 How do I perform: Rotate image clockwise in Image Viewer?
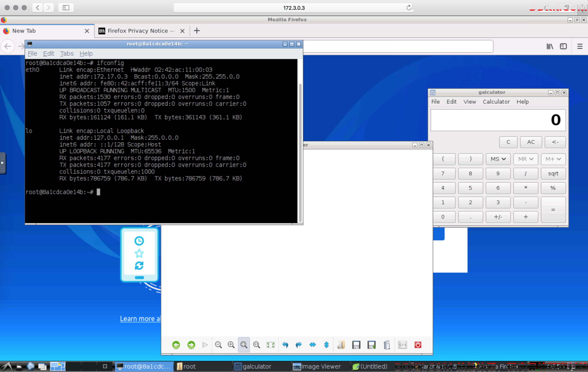coord(298,345)
